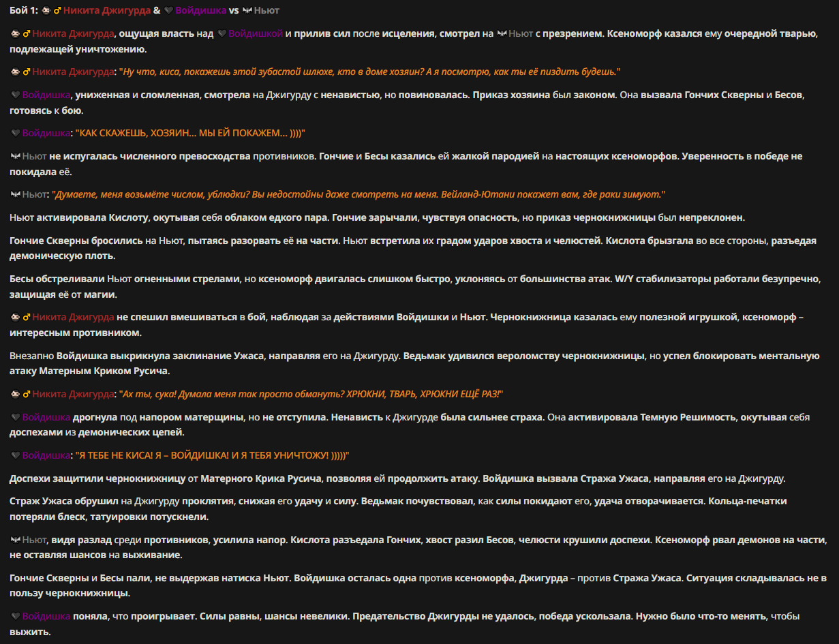Click the heart on the 'Я ТЕБЕ НЕ КИСА' line
The image size is (839, 644).
click(16, 455)
